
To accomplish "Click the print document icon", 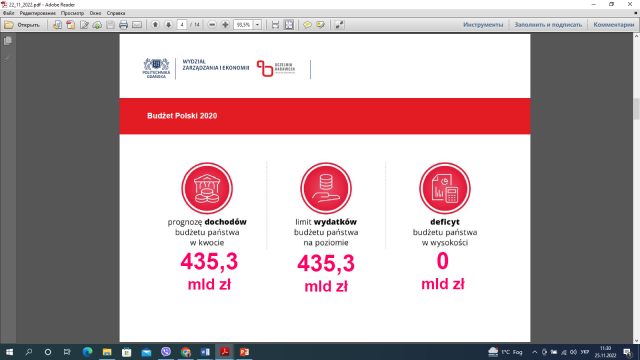I will [x=123, y=25].
